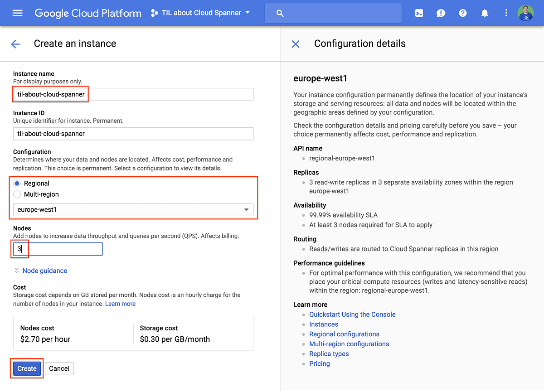Click the Create button
This screenshot has height=392, width=544.
click(x=26, y=368)
